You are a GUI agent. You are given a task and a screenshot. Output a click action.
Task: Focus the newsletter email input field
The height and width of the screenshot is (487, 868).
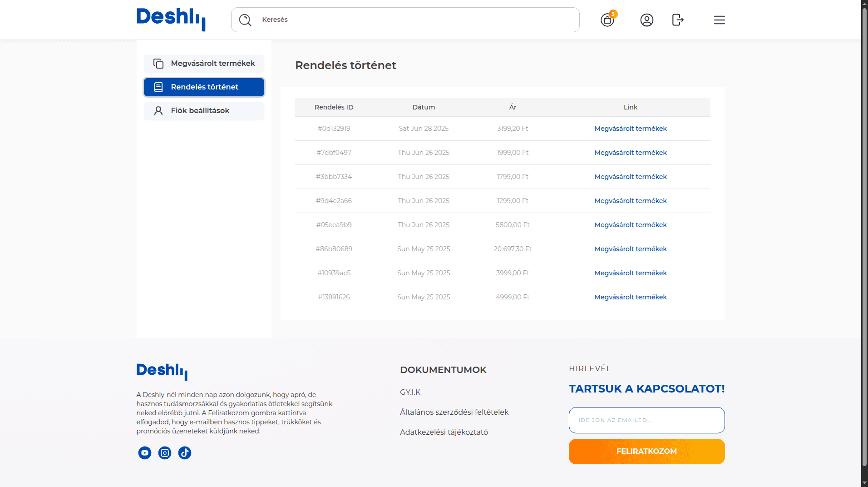point(646,420)
